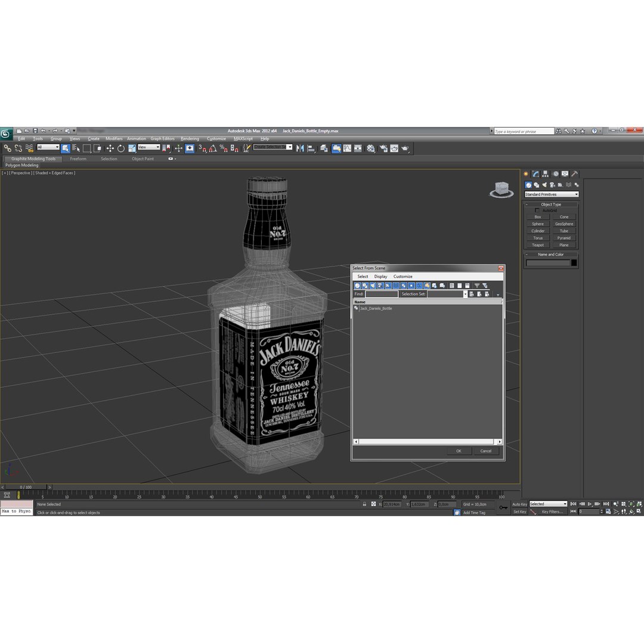This screenshot has height=644, width=644.
Task: Open the 'All' selection filter dropdown
Action: [x=48, y=147]
